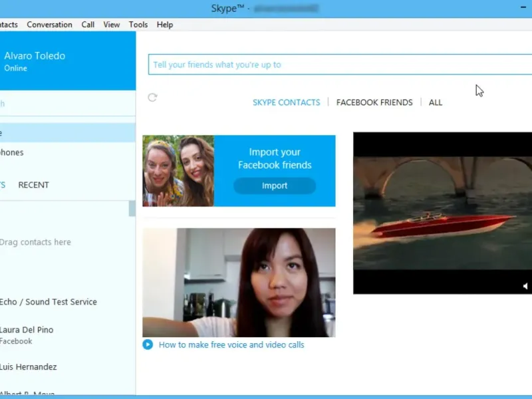Click the refresh icon beside contact filters
This screenshot has height=399, width=532.
click(x=152, y=97)
